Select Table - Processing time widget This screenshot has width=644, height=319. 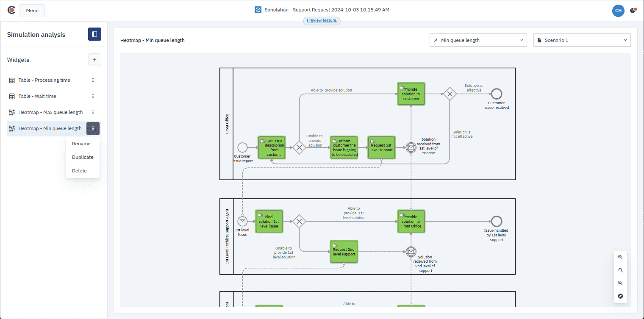pyautogui.click(x=44, y=80)
